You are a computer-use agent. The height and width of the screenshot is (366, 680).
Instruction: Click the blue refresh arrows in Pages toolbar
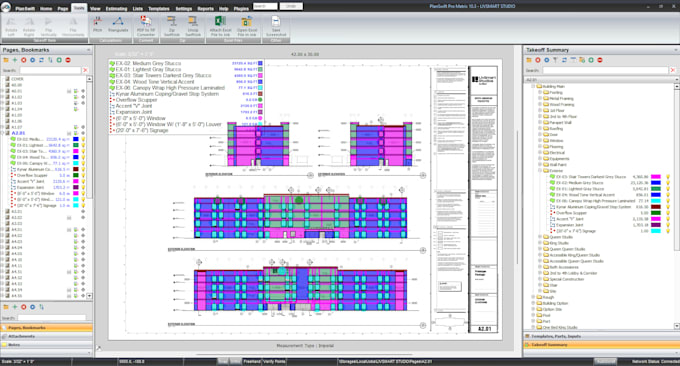click(41, 60)
